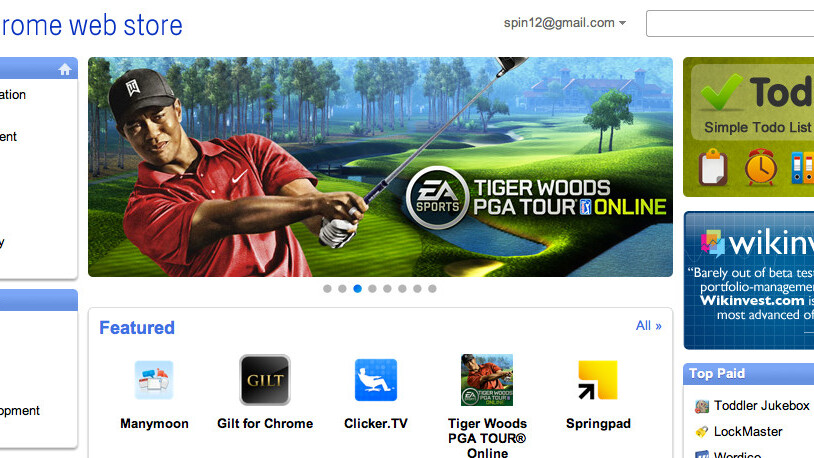Open the Clicker.TV app icon
The image size is (814, 458).
(x=376, y=380)
